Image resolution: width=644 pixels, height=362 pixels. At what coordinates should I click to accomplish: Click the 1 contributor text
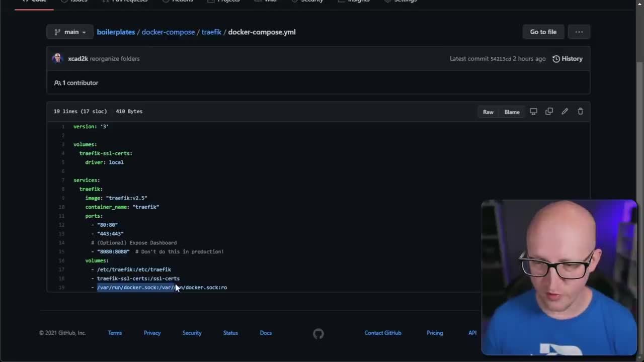tap(76, 82)
